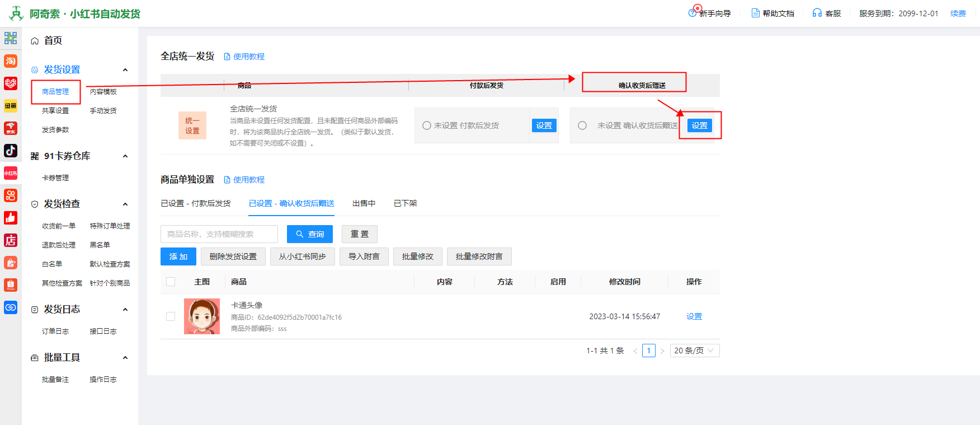980x425 pixels.
Task: Click the 阿奇索 green logo
Action: 16,13
